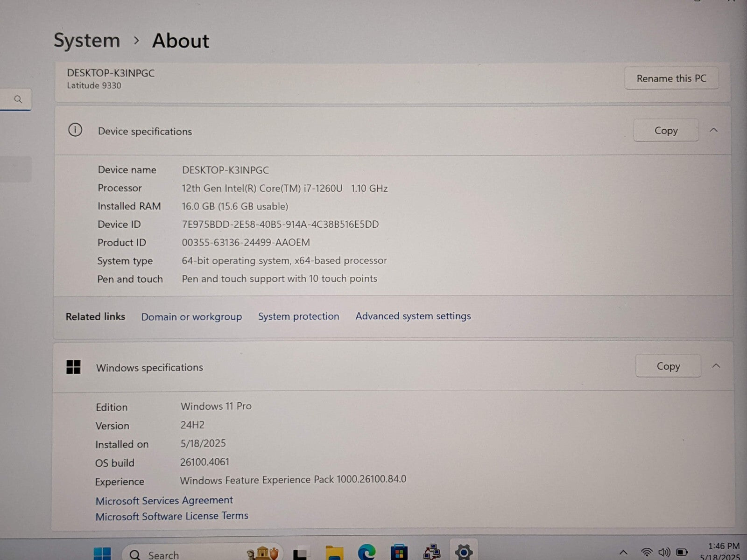
Task: Collapse the Device specifications section
Action: click(713, 130)
